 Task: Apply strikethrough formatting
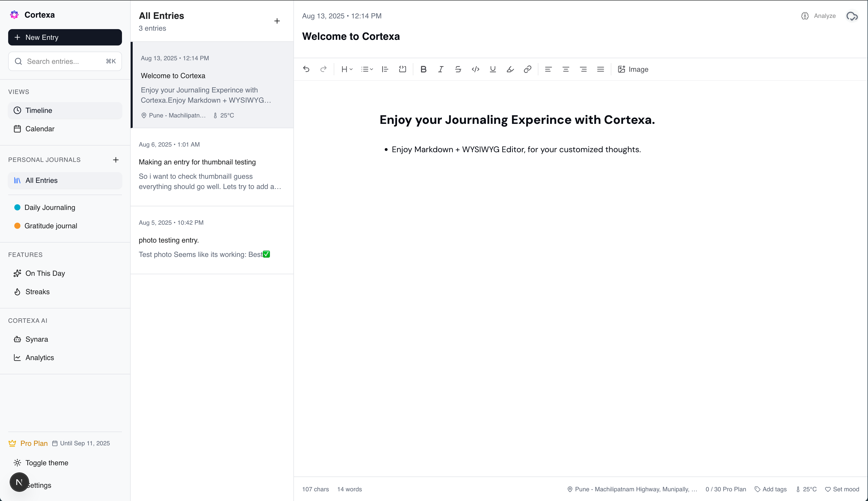coord(457,69)
